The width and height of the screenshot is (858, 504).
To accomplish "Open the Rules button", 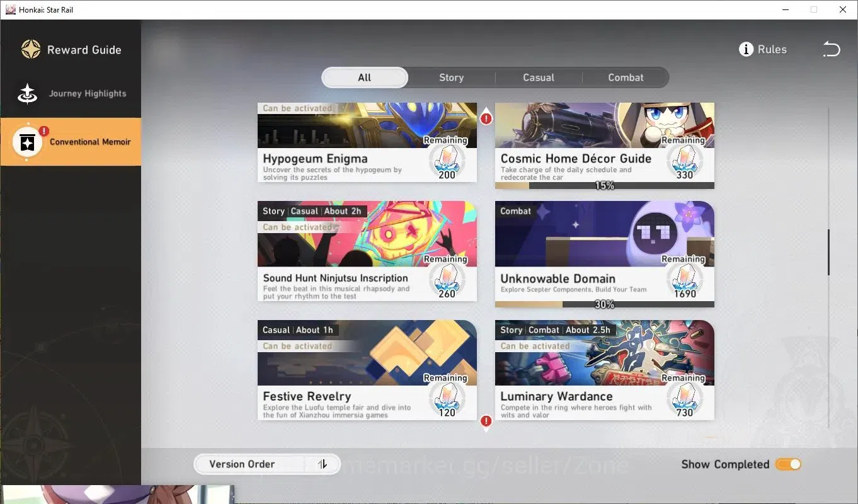I will point(763,49).
